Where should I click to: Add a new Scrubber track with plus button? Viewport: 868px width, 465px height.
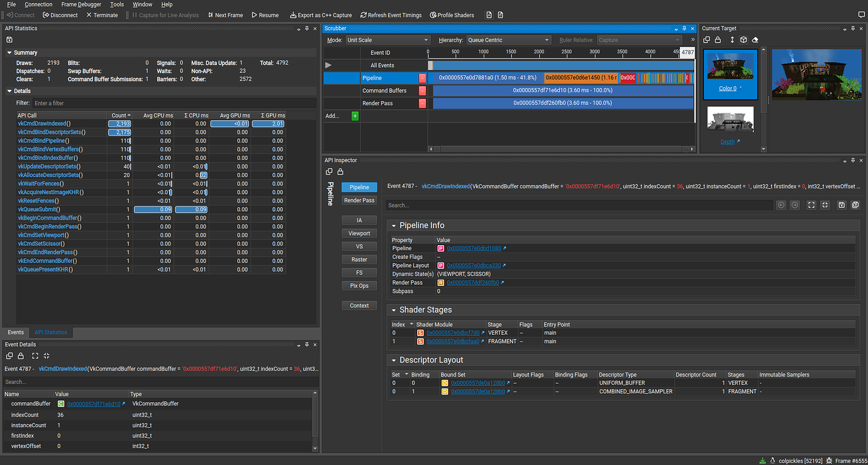355,116
